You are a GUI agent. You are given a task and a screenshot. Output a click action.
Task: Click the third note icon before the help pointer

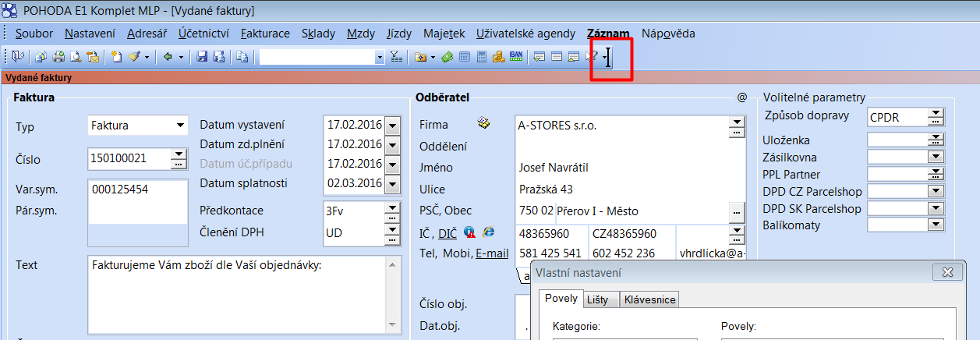[573, 56]
